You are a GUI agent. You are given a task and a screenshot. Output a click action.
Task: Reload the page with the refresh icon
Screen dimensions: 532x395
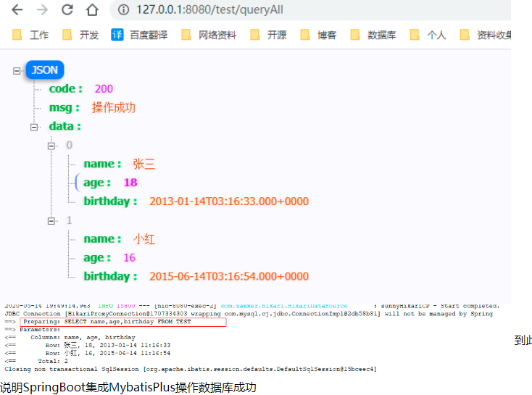pyautogui.click(x=67, y=10)
